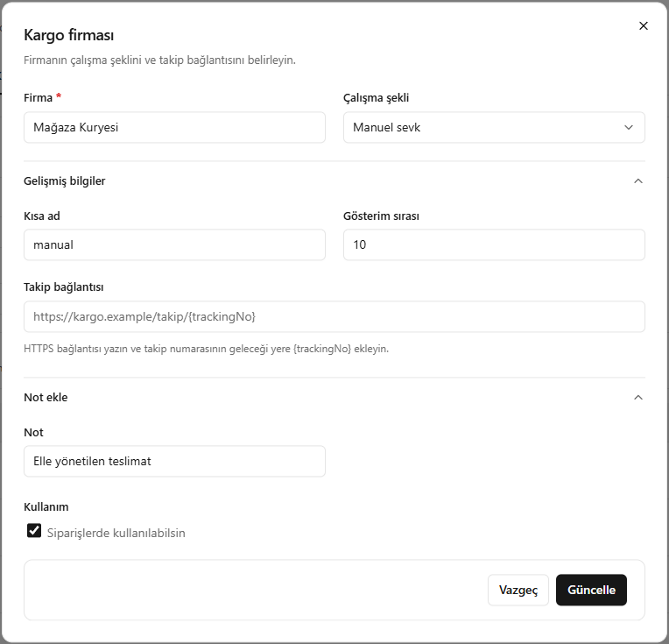The image size is (669, 644).
Task: Click the Firma input field
Action: coord(174,127)
